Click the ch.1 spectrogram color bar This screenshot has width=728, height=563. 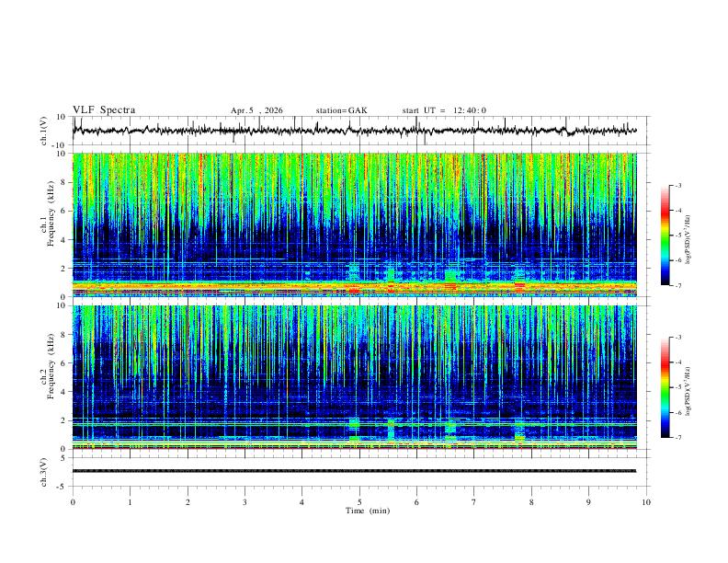tap(665, 236)
